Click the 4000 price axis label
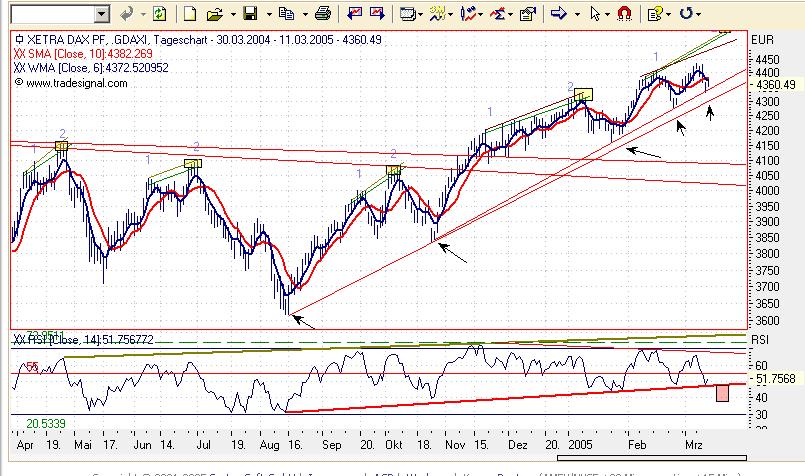Image resolution: width=805 pixels, height=476 pixels. 767,191
